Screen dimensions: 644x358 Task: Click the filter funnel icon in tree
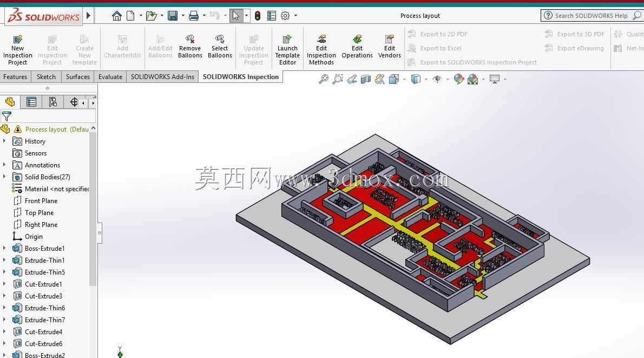(x=6, y=116)
